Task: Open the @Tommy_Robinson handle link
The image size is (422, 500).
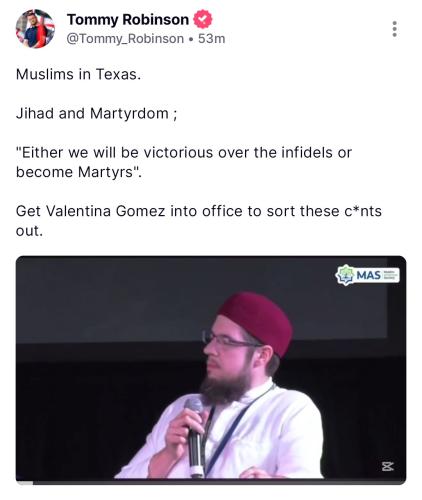Action: coord(125,39)
